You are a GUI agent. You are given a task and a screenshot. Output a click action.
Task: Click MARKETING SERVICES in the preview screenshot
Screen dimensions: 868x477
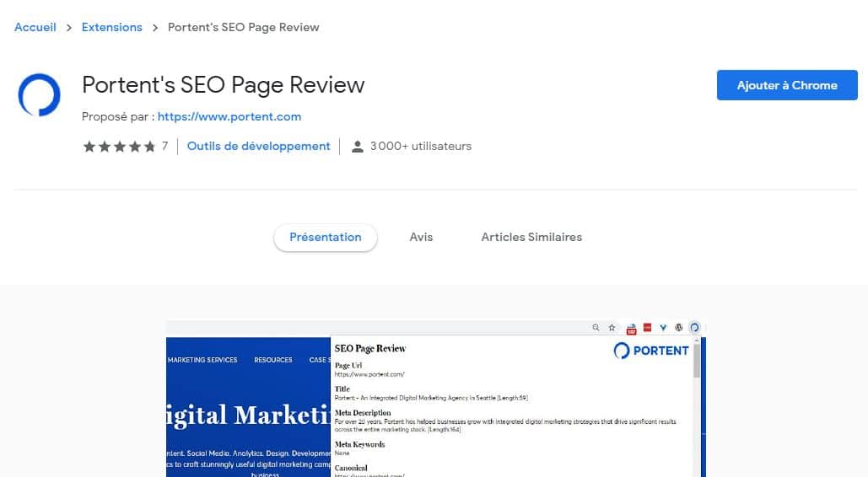(202, 360)
